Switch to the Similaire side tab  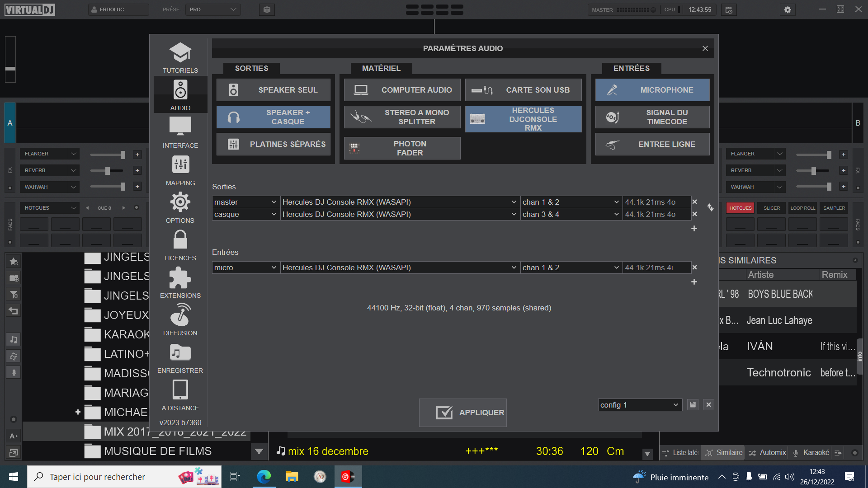pos(724,453)
